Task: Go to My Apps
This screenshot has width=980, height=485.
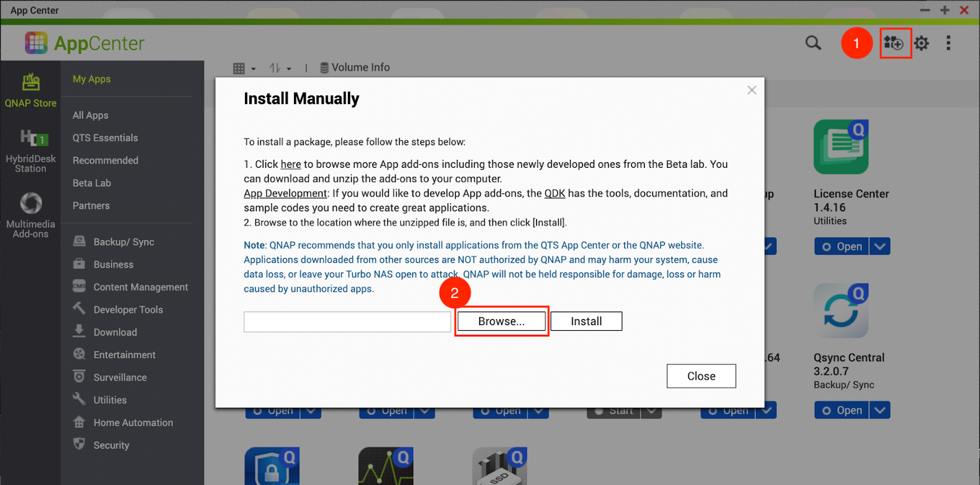Action: [x=92, y=79]
